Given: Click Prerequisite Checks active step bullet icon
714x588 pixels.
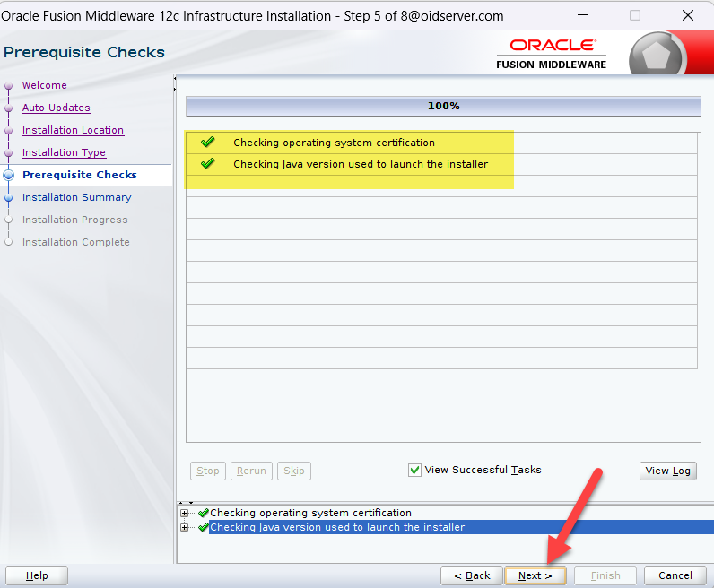Looking at the screenshot, I should click(9, 176).
